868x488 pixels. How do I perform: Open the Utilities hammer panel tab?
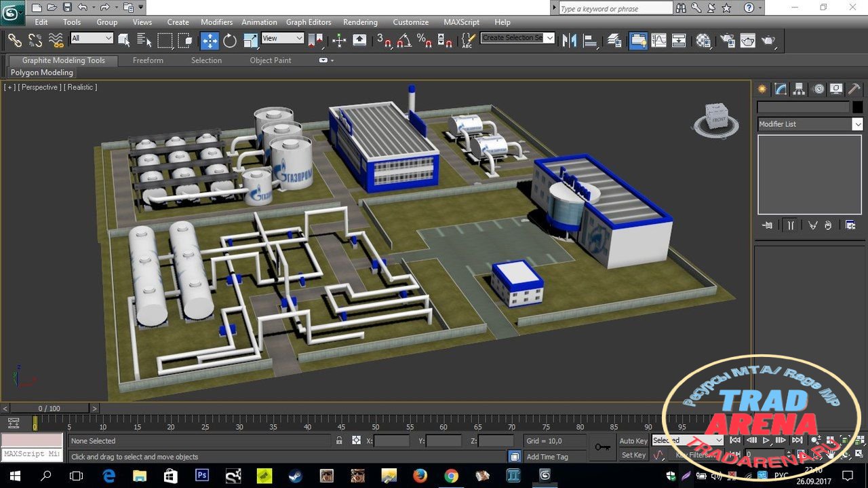pyautogui.click(x=854, y=89)
